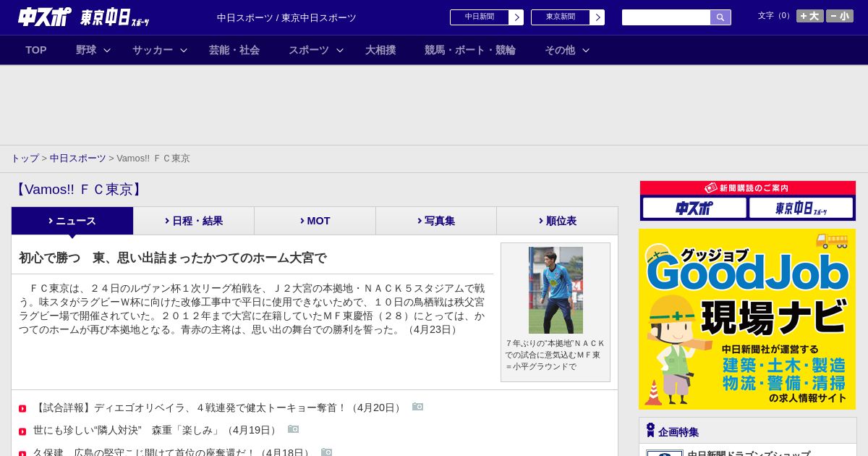Open the 東京新聞 link button
868x456 pixels.
click(561, 17)
